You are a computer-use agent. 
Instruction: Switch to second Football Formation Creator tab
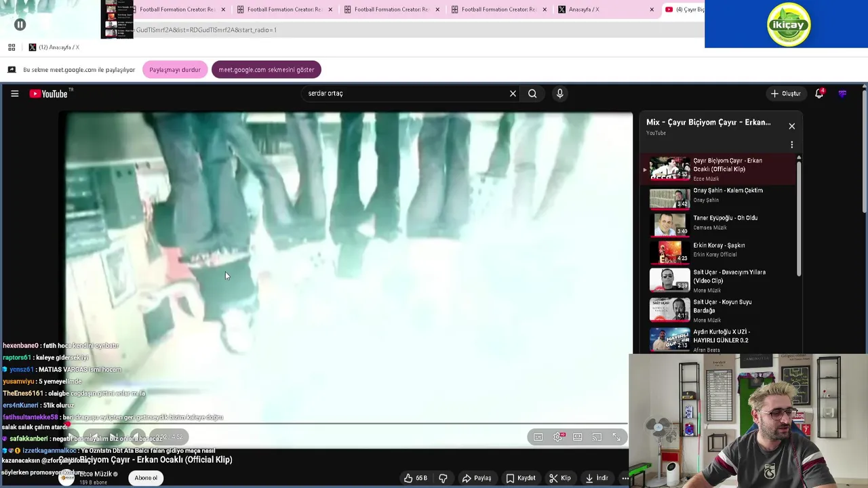click(x=283, y=9)
